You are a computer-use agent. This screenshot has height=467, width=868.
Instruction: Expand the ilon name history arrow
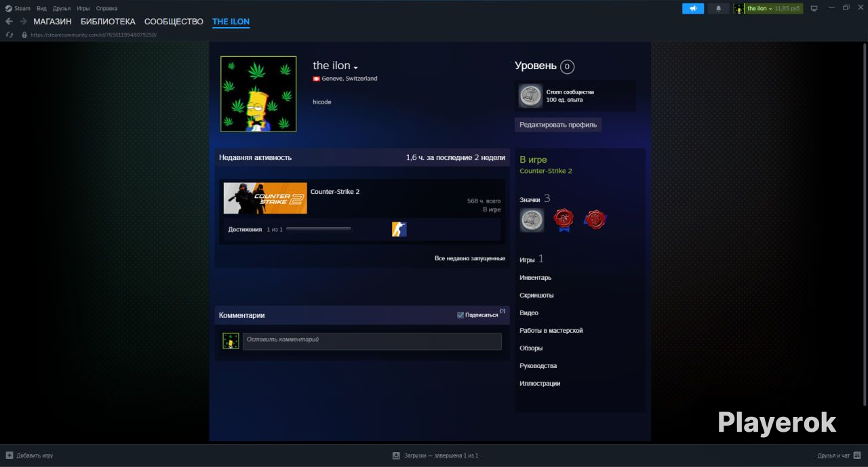(x=355, y=67)
